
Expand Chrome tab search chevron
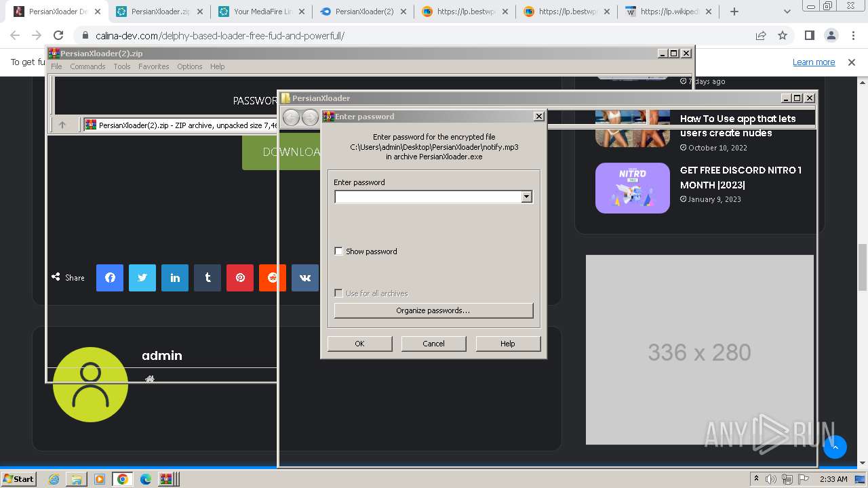787,12
